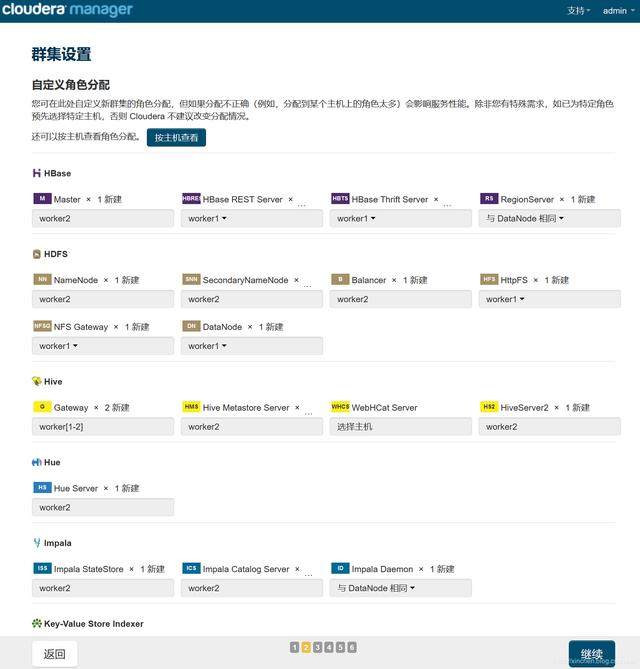Select wizard step 2 indicator
Image resolution: width=640 pixels, height=669 pixels.
click(x=306, y=647)
